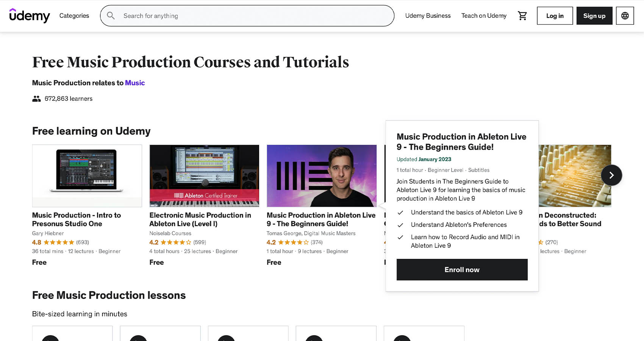
Task: Click the Sign up button
Action: 594,16
